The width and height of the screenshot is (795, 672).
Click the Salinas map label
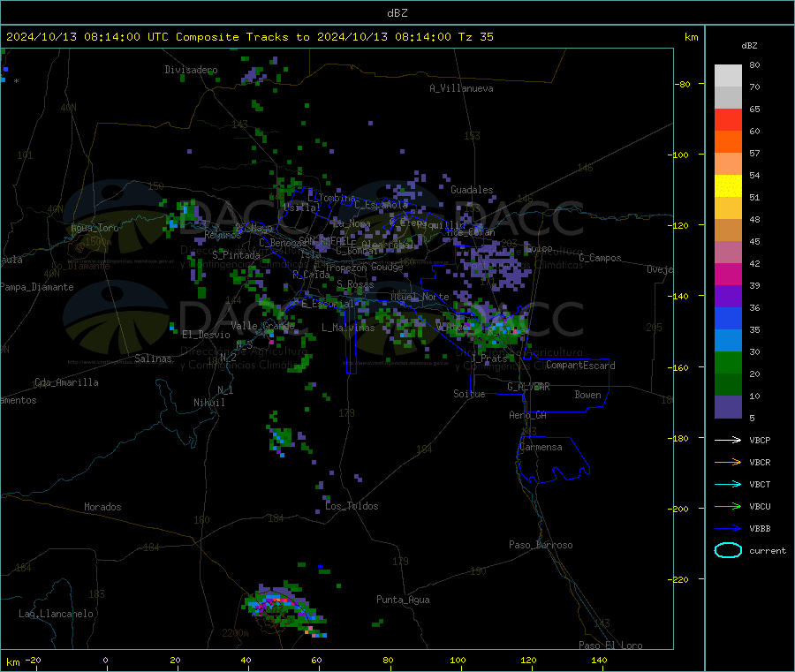pyautogui.click(x=153, y=359)
